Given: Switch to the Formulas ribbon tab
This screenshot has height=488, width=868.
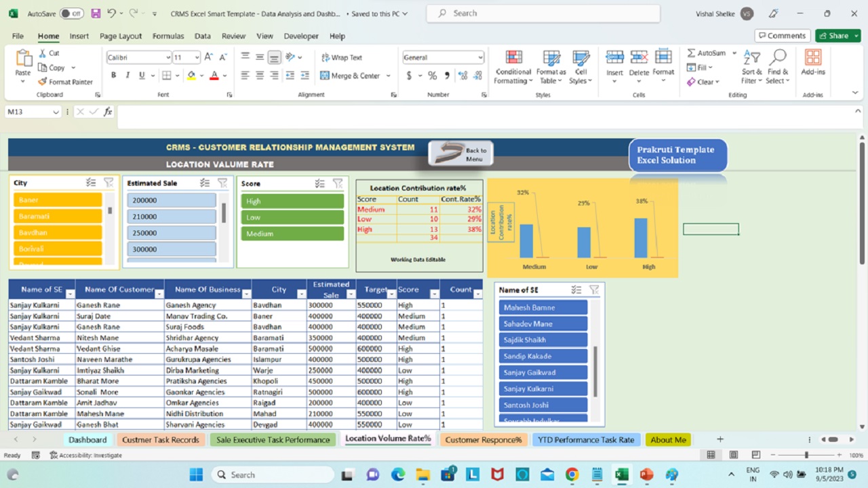Looking at the screenshot, I should pyautogui.click(x=167, y=36).
